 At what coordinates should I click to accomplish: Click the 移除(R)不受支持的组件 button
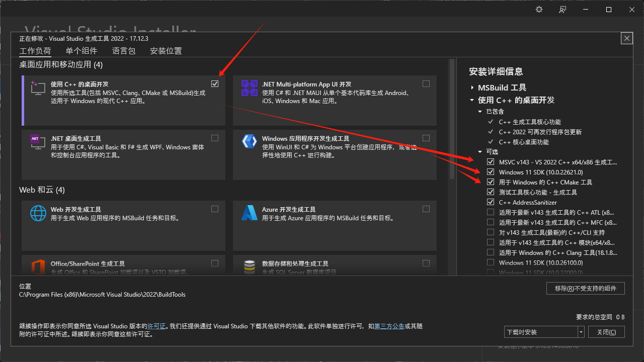click(x=586, y=289)
